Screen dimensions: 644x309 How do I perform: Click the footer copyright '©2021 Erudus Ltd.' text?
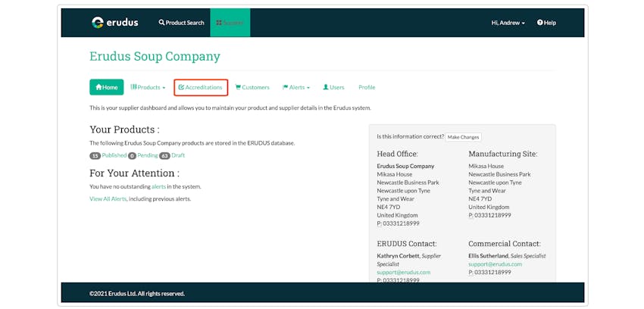pos(137,294)
